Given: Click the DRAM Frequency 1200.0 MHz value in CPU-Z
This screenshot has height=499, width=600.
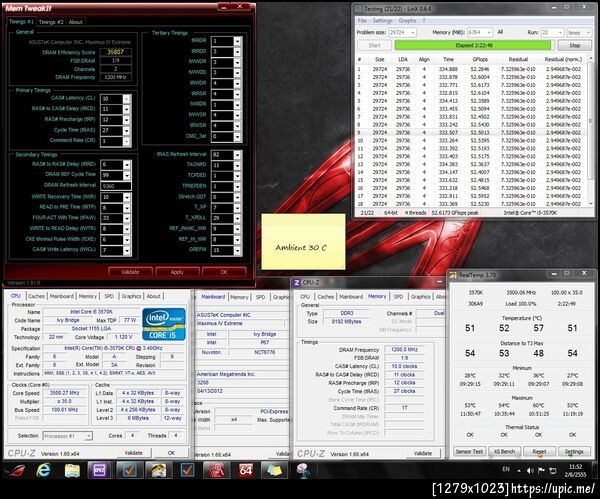Looking at the screenshot, I should coord(404,349).
